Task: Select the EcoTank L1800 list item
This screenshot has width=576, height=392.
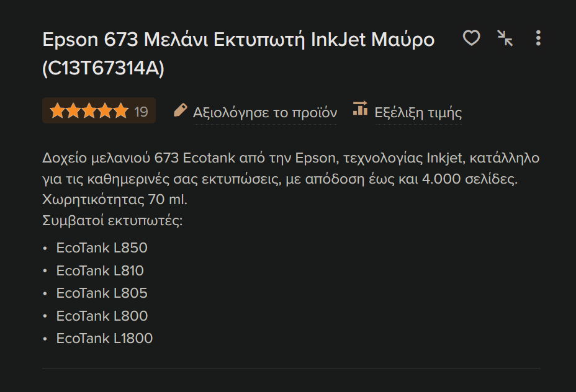Action: pos(104,338)
